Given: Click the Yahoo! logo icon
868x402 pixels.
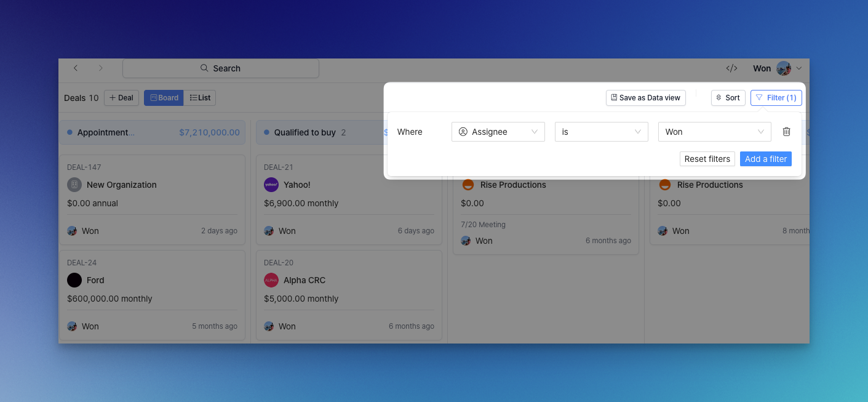Looking at the screenshot, I should click(271, 185).
